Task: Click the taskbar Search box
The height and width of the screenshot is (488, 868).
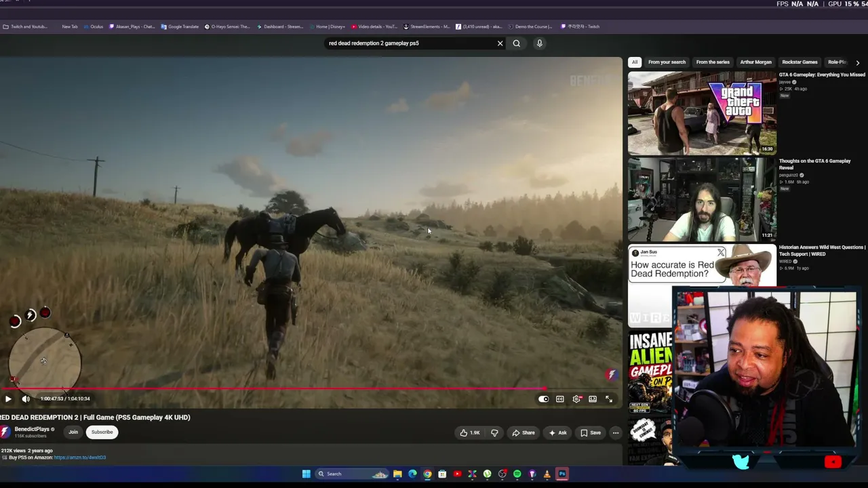Action: (x=351, y=474)
